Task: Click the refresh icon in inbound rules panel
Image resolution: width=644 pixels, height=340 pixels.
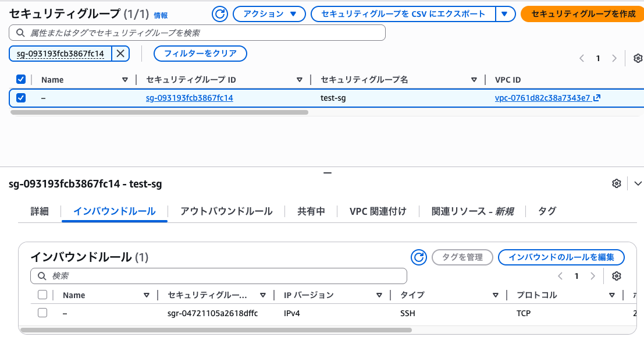Action: (419, 257)
